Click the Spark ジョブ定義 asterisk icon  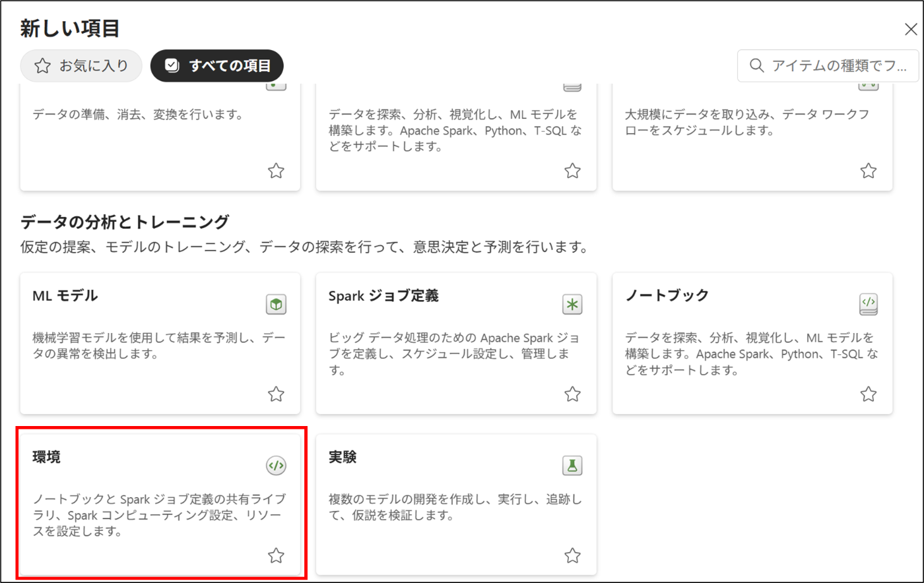pos(572,304)
